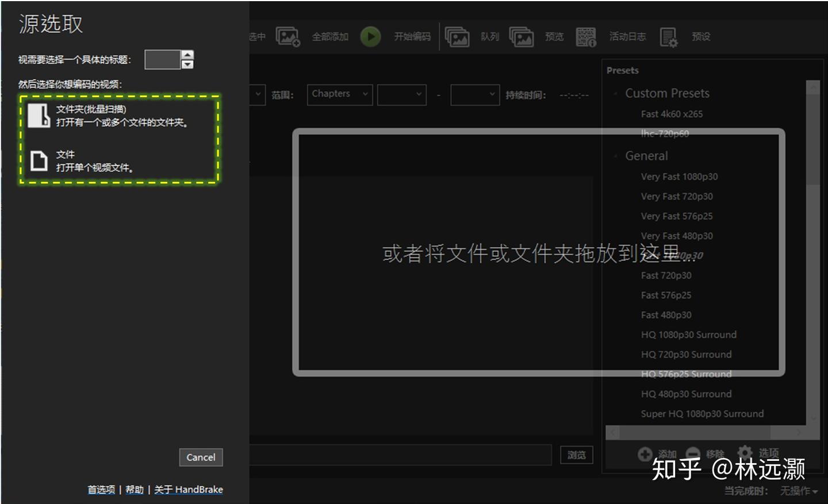
Task: Click the presets list vertical scrollbar
Action: click(x=813, y=252)
